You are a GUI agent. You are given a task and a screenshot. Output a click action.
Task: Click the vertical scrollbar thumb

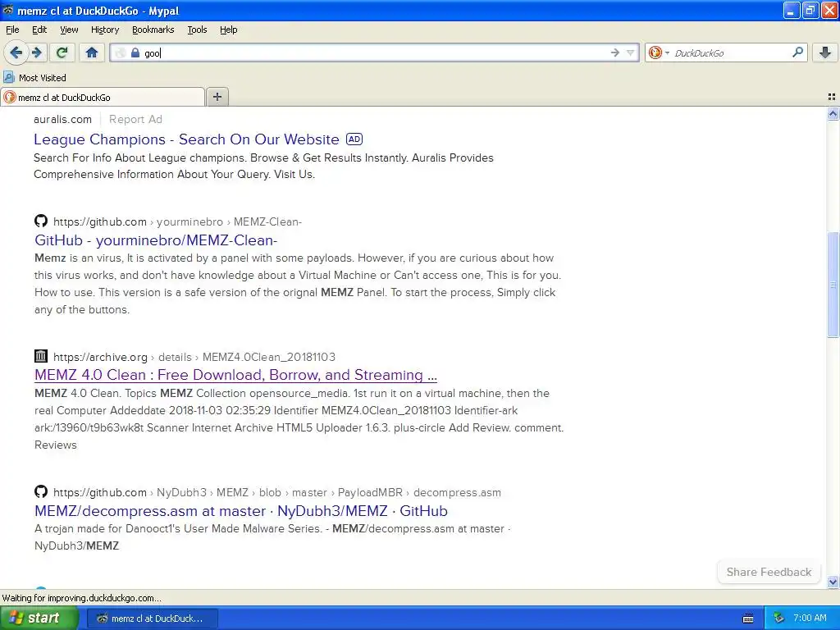click(x=833, y=285)
